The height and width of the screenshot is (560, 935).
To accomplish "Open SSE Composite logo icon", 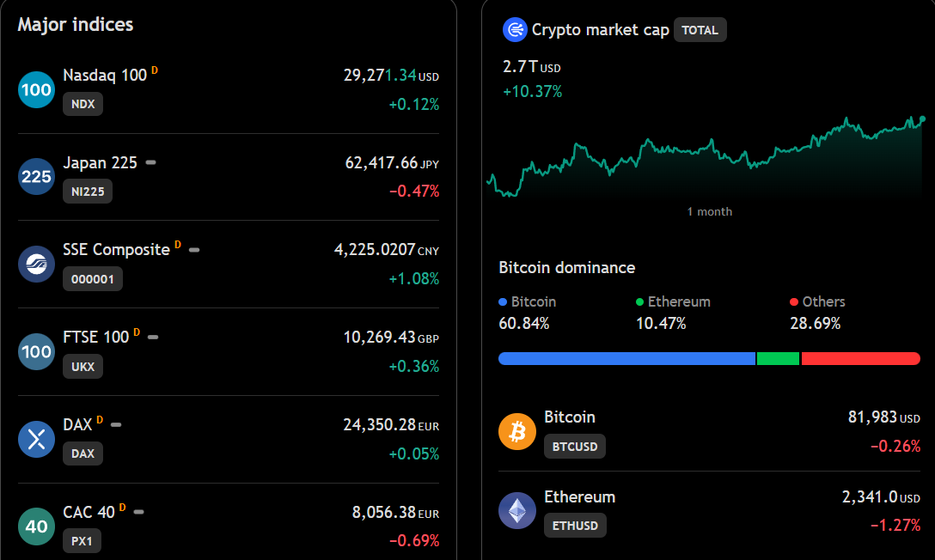I will coord(36,264).
